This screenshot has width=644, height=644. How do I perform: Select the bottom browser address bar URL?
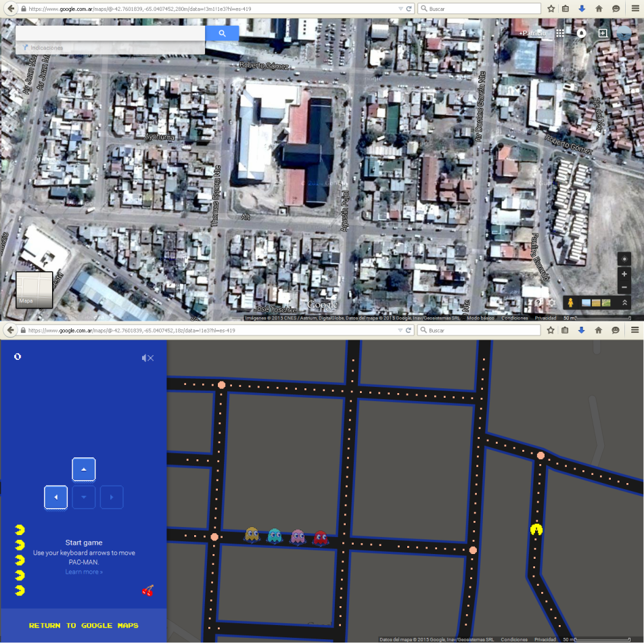(x=131, y=330)
